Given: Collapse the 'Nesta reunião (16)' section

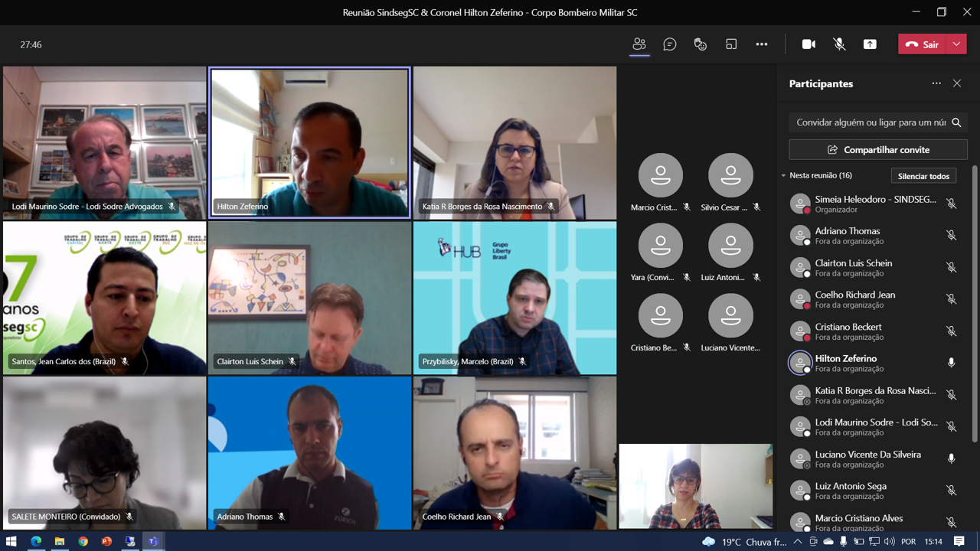Looking at the screenshot, I should (x=783, y=176).
